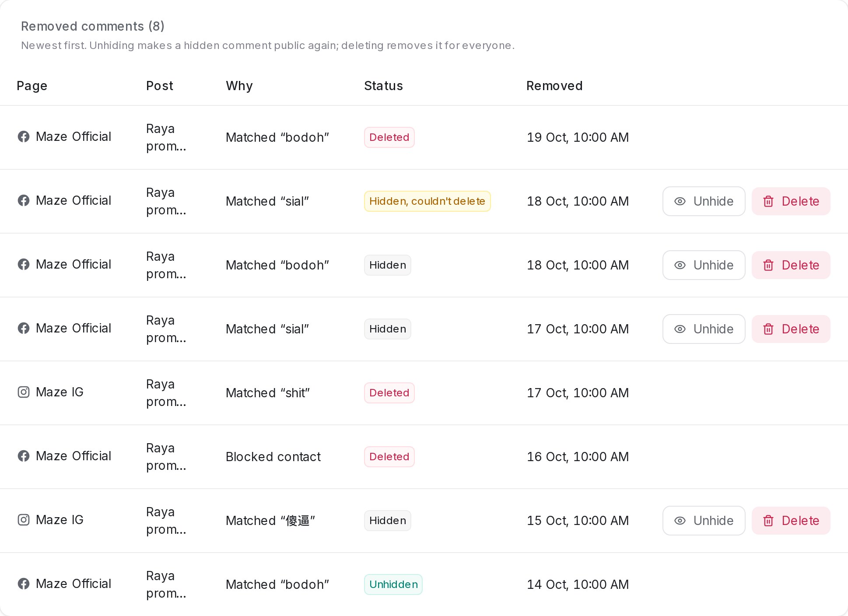Open the "Raya prom..." post in the 19 Oct row
The height and width of the screenshot is (616, 848).
166,137
